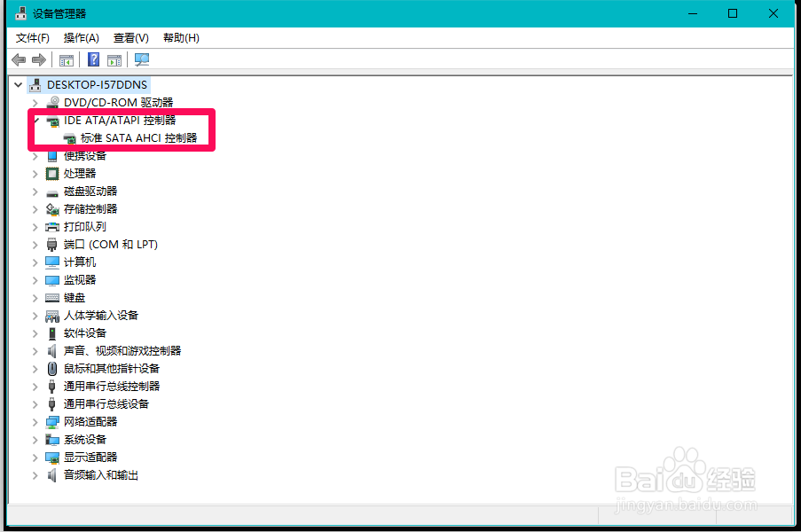Click the 计算机 monitor icon
The image size is (801, 532).
pyautogui.click(x=52, y=262)
